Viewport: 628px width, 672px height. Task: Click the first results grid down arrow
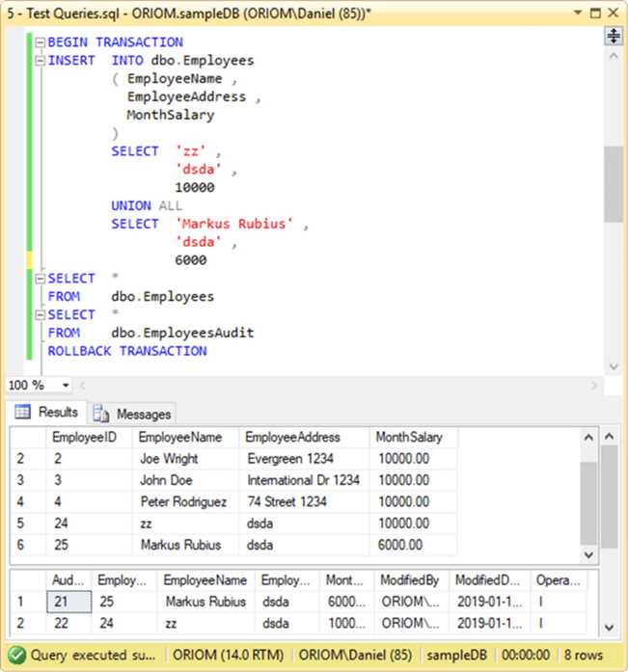click(x=589, y=554)
